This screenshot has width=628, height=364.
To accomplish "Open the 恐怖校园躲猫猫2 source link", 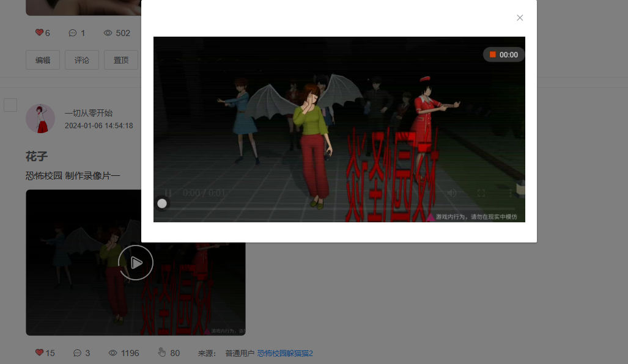I will (285, 353).
